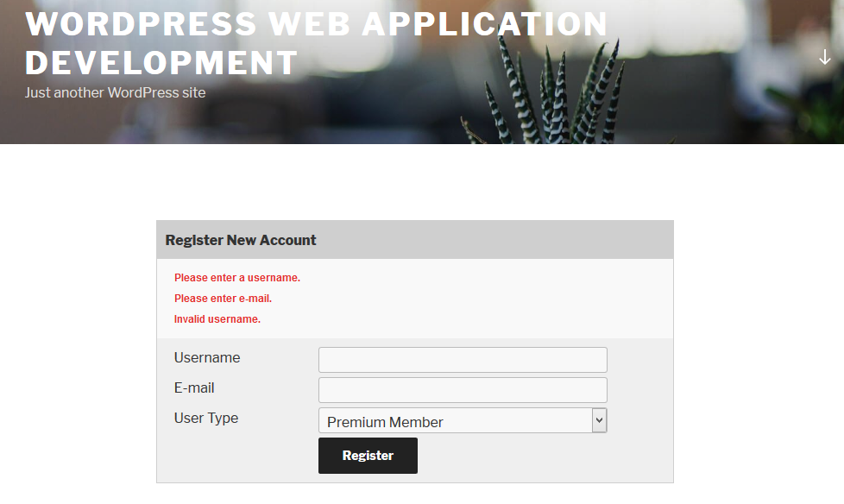Screen dimensions: 844x504
Task: Open the WordPress Web Application site title
Action: point(316,24)
